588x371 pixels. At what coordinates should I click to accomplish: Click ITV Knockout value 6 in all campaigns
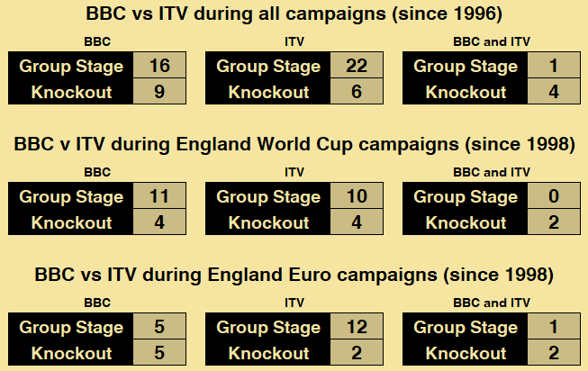point(356,92)
